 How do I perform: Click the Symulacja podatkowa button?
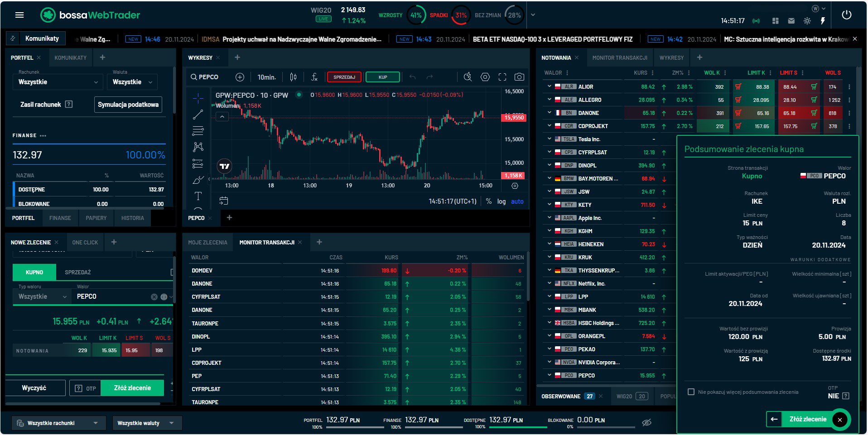128,105
